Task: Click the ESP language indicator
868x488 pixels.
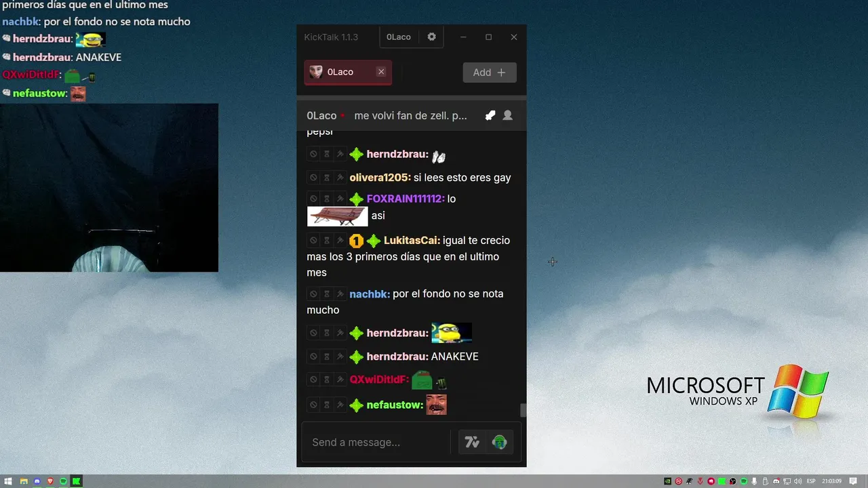Action: pos(811,481)
